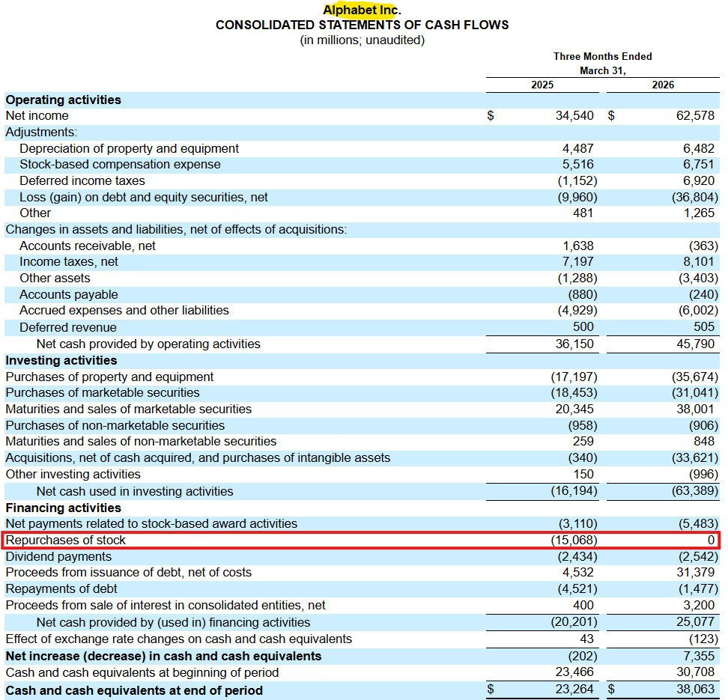The image size is (728, 700).
Task: Select debt issuance proceeds value 31,379
Action: point(695,572)
